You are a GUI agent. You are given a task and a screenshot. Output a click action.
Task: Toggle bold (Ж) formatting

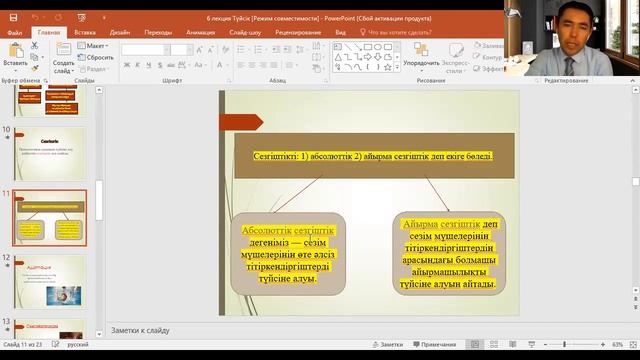point(127,65)
